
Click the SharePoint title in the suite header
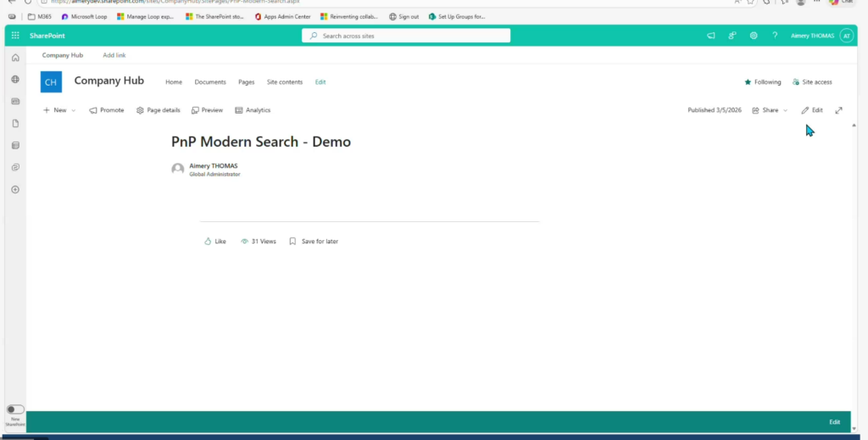click(x=47, y=36)
